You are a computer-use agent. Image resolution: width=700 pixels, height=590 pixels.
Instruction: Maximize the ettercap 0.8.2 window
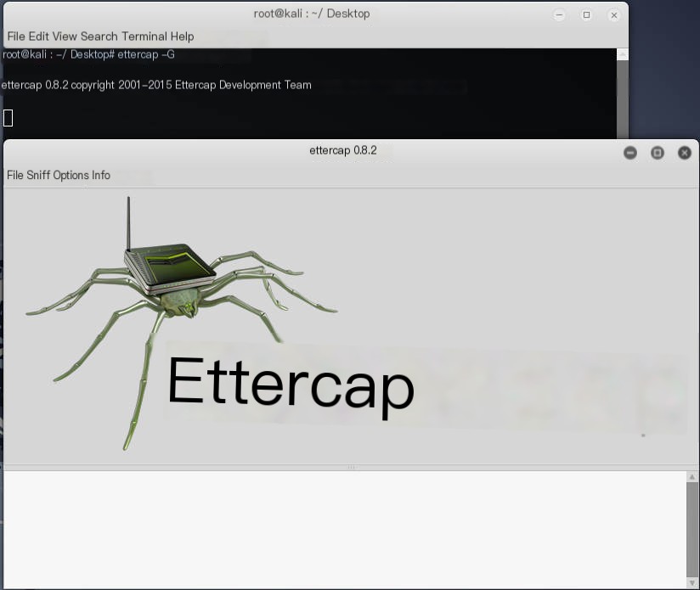pyautogui.click(x=658, y=153)
